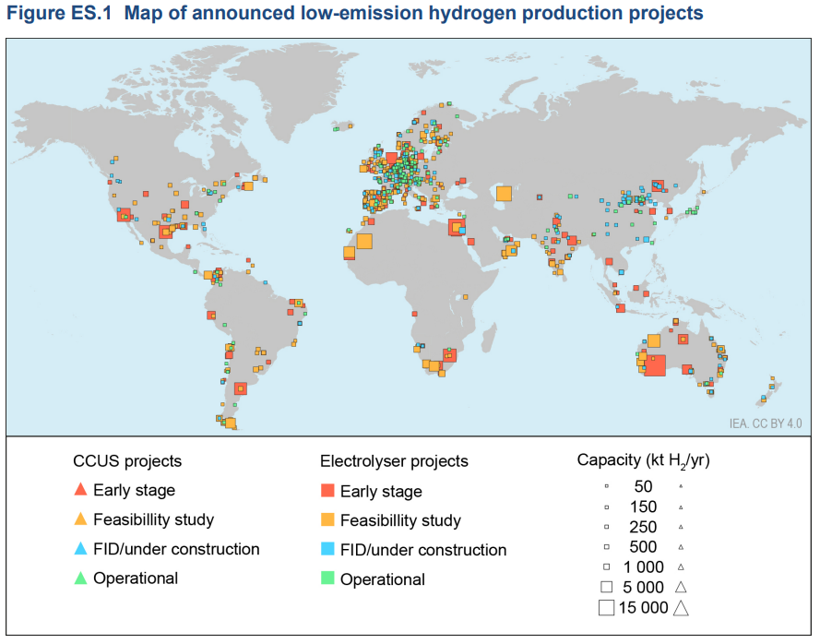This screenshot has width=820, height=644.
Task: Click the 250 capacity triangle symbol
Action: 681,527
